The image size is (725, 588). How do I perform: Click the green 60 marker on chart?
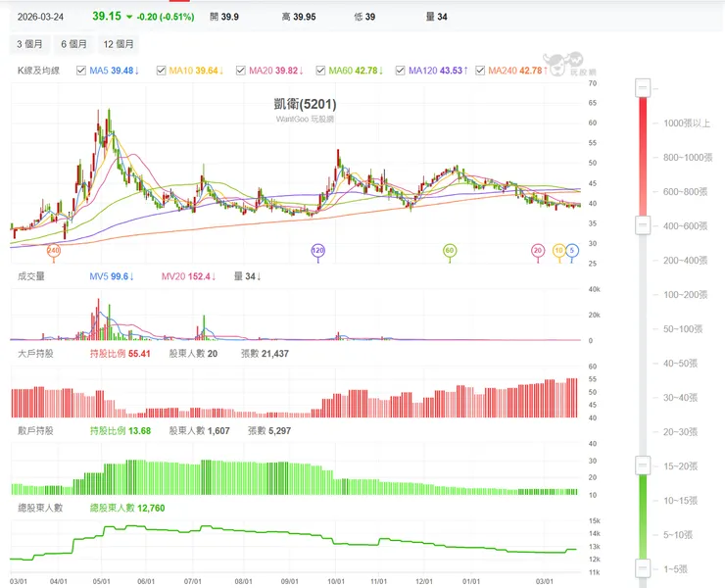click(x=450, y=251)
